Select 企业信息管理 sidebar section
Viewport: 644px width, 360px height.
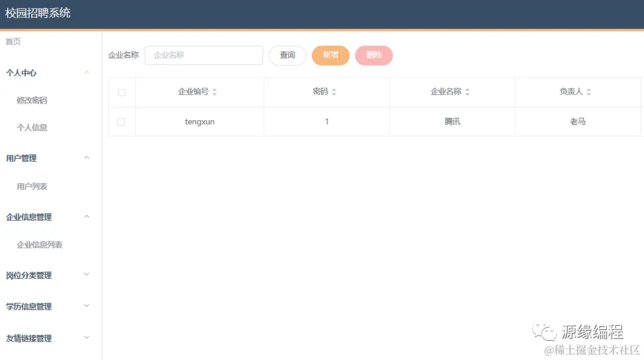click(29, 217)
